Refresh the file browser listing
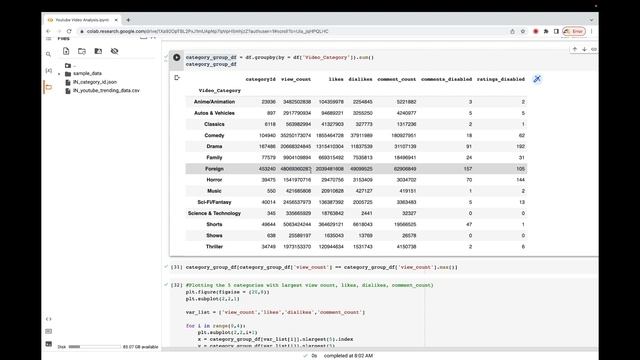 [x=82, y=51]
